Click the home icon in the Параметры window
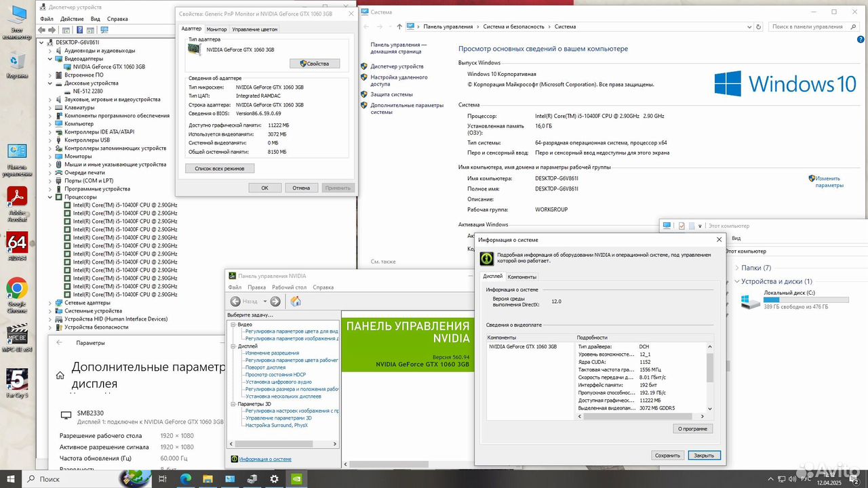The width and height of the screenshot is (868, 488). 60,375
